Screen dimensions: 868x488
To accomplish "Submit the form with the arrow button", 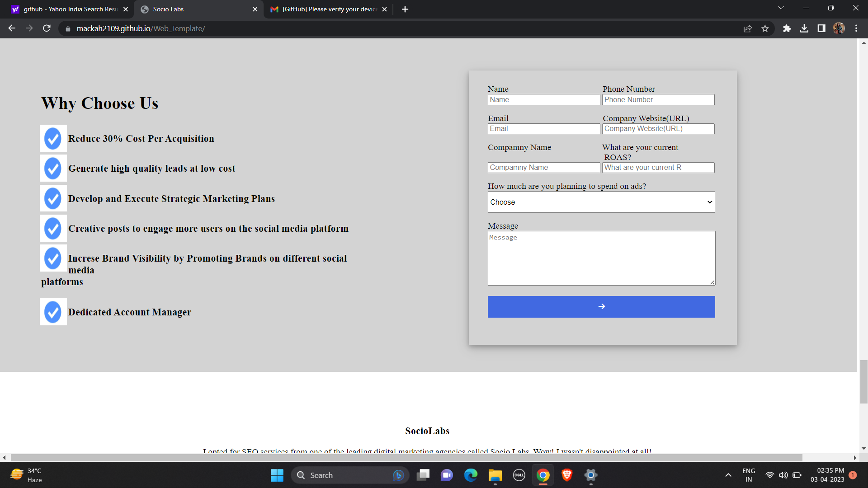I will pyautogui.click(x=601, y=306).
